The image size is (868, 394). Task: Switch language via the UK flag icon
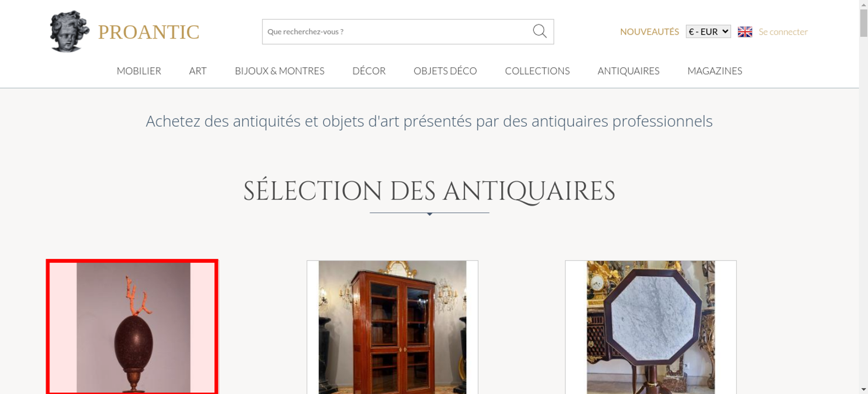pyautogui.click(x=745, y=32)
